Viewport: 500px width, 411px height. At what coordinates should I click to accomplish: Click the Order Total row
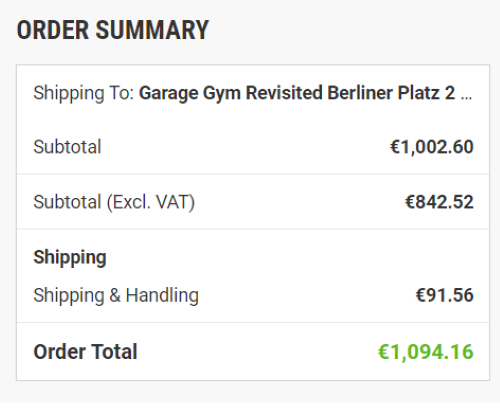(253, 352)
